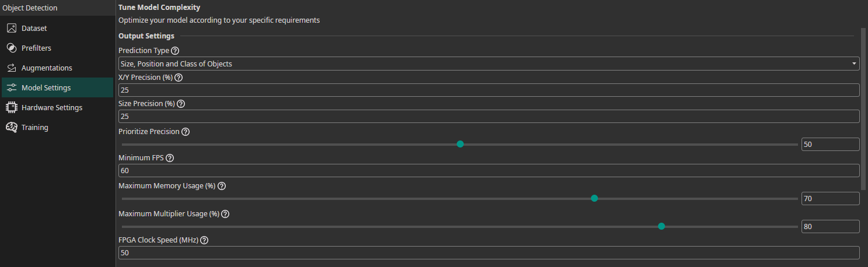Click the vertical scrollbar of settings panel
Image resolution: width=868 pixels, height=267 pixels.
point(864,108)
